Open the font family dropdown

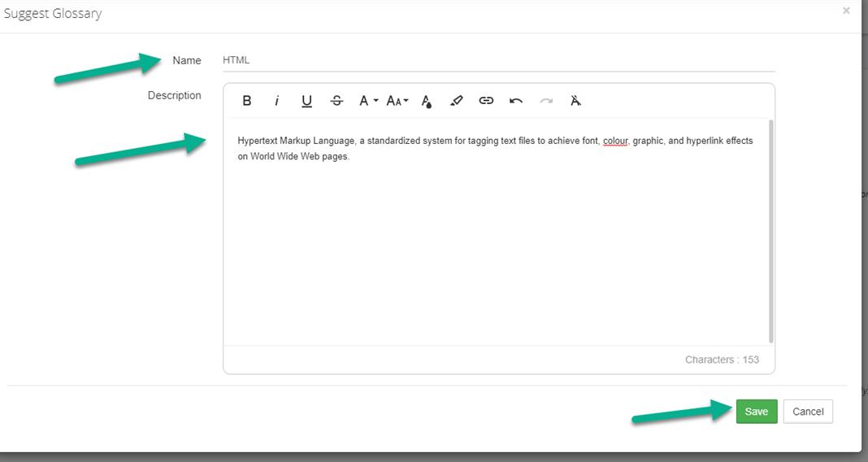[368, 101]
